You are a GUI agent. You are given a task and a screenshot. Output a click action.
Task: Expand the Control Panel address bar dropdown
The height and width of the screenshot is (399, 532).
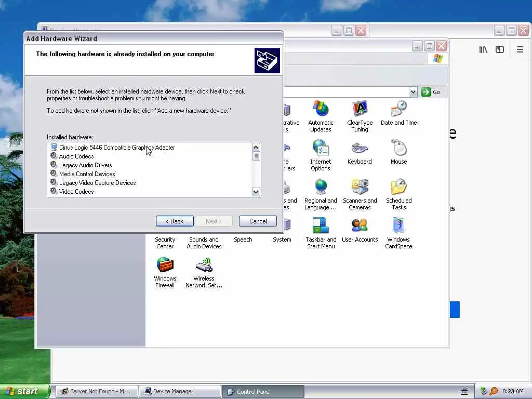413,92
